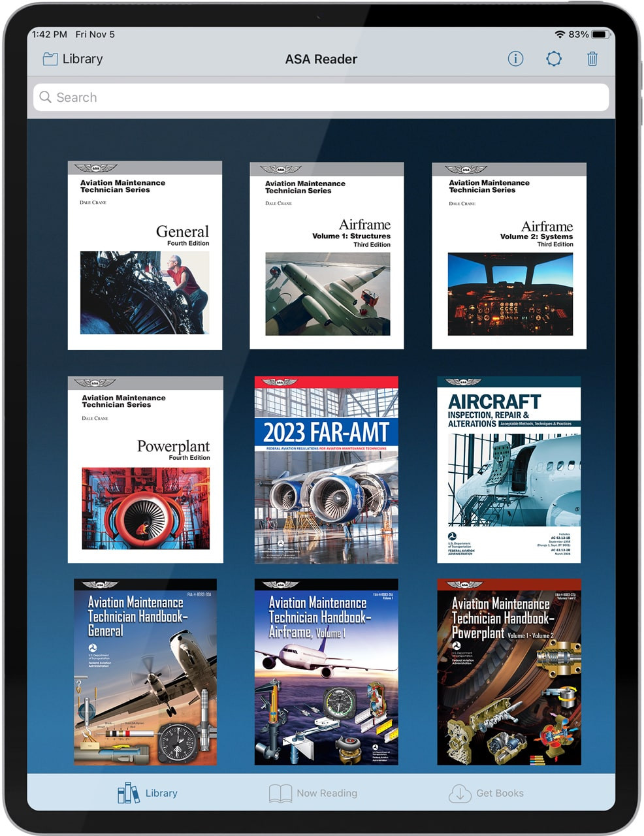Open Airframe Volume 1: Structures
The height and width of the screenshot is (836, 644).
tap(327, 256)
